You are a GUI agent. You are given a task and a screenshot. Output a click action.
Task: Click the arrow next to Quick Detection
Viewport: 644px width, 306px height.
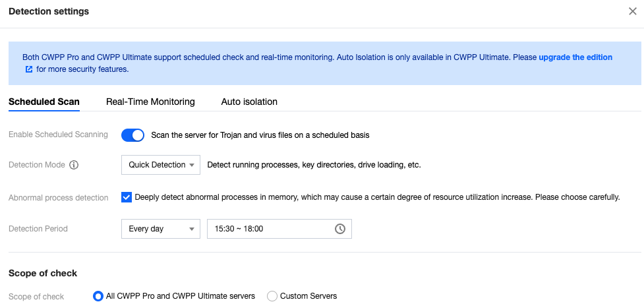(192, 165)
